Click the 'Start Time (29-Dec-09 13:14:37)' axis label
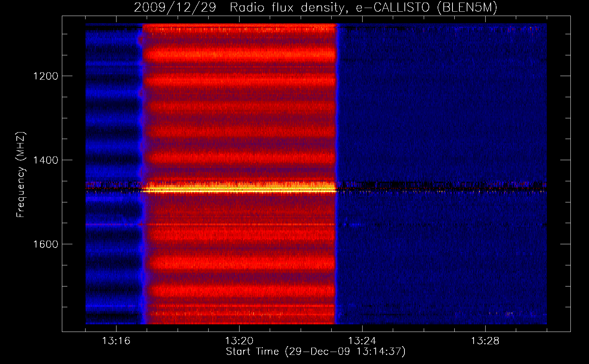 point(316,352)
